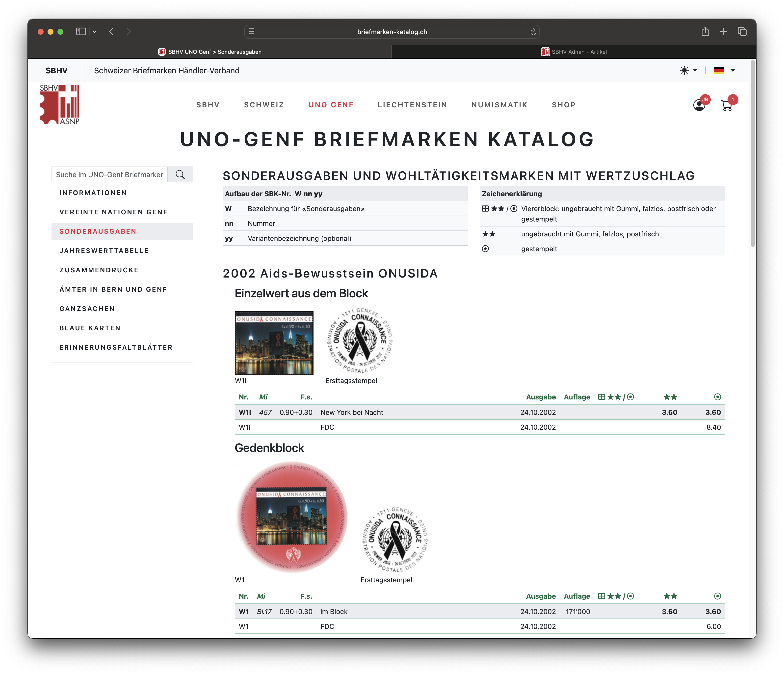The image size is (784, 675).
Task: Open NUMISMATIK main menu item
Action: click(x=499, y=105)
